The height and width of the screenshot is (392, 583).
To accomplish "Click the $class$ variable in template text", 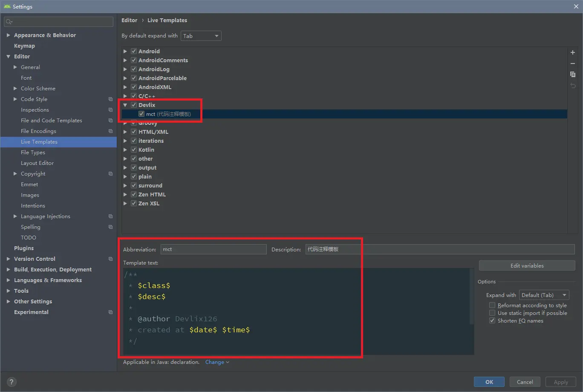I will pyautogui.click(x=154, y=285).
